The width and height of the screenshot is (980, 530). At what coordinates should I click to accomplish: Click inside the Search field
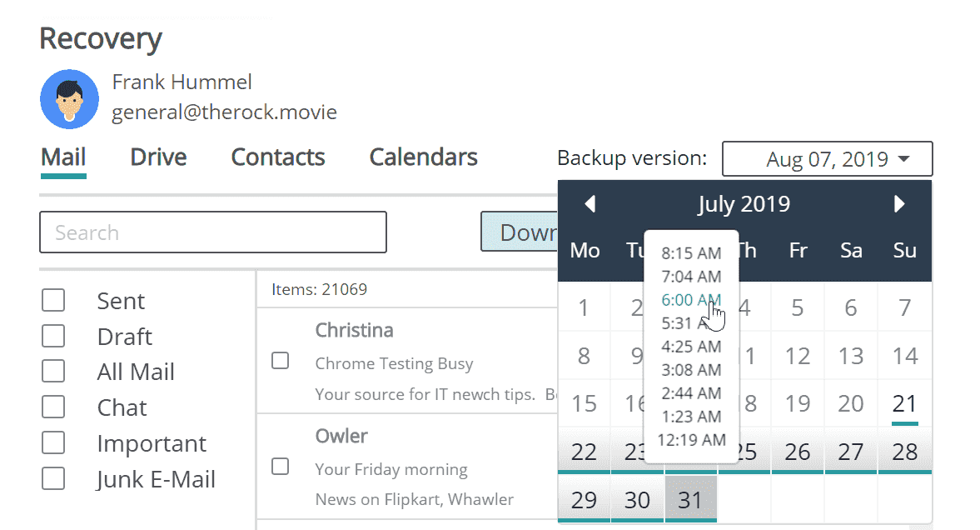[213, 232]
